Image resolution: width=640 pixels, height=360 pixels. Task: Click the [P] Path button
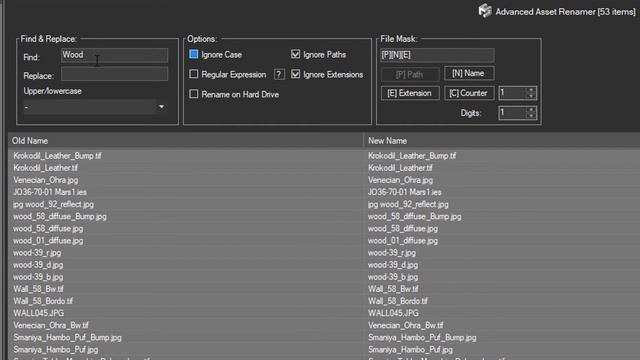point(410,75)
